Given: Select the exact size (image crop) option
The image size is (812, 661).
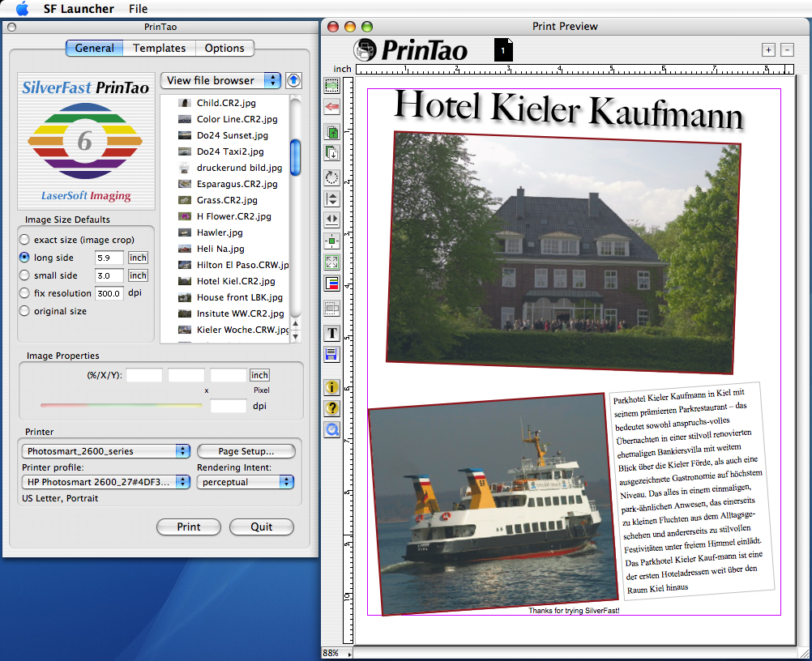Looking at the screenshot, I should [x=24, y=240].
